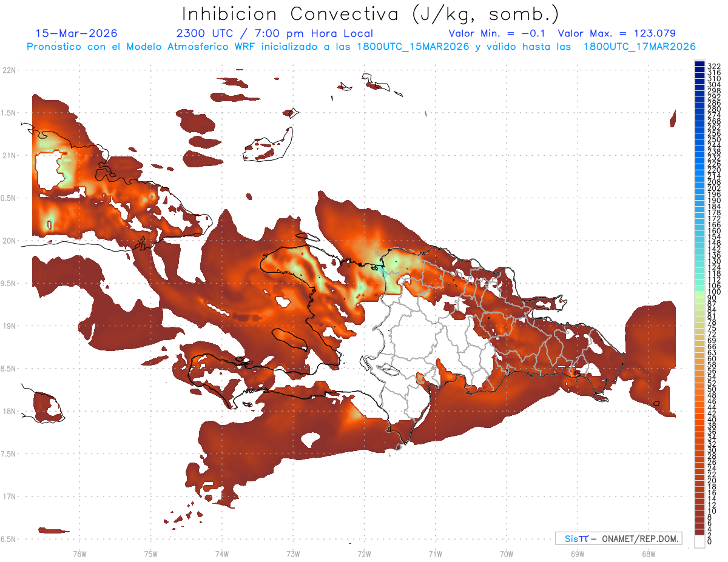Viewport: 728px width, 562px height.
Task: Click the longitude label '69W'
Action: (577, 554)
